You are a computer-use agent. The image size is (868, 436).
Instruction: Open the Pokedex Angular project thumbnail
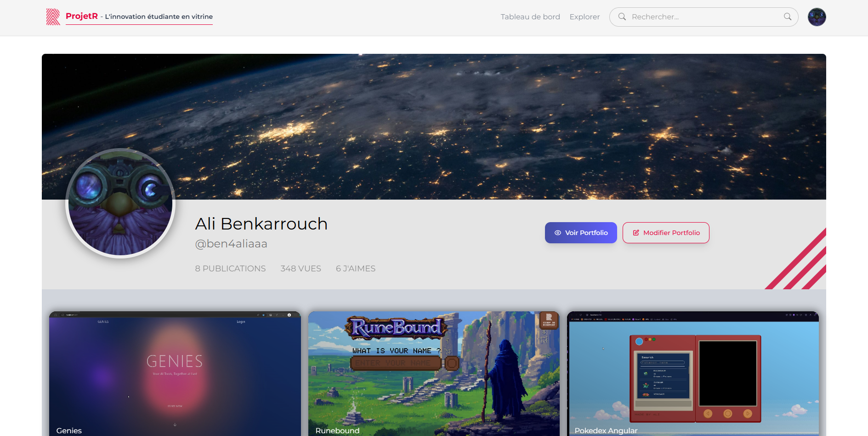(692, 373)
